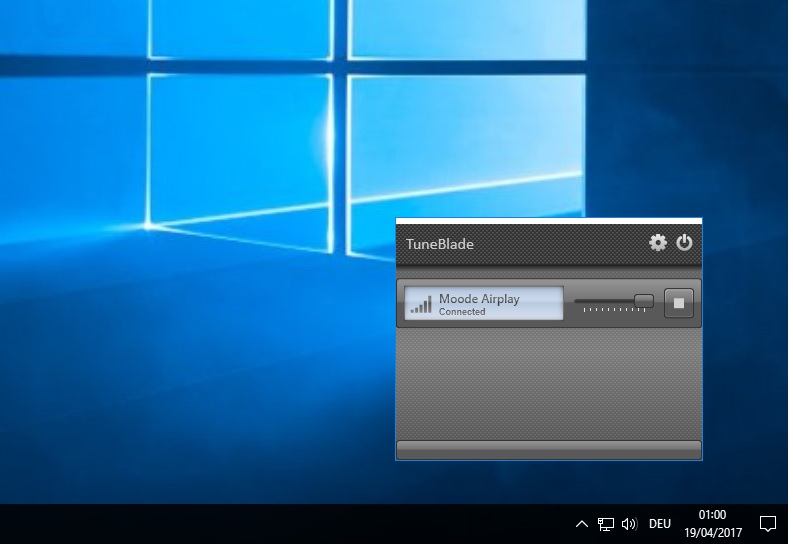Switch input language via the DEU indicator
The width and height of the screenshot is (793, 550).
(x=660, y=524)
